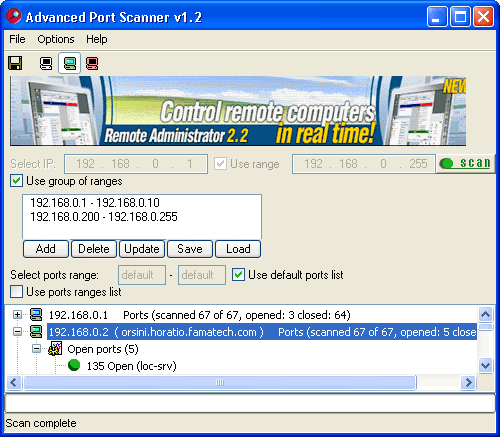Maximize the Advanced Port Scanner window
The width and height of the screenshot is (500, 437).
(x=460, y=17)
